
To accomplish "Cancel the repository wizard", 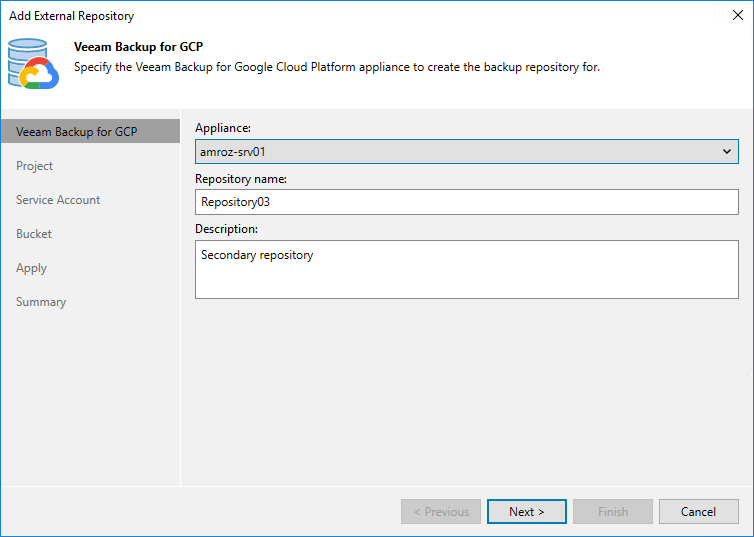I will [x=698, y=512].
